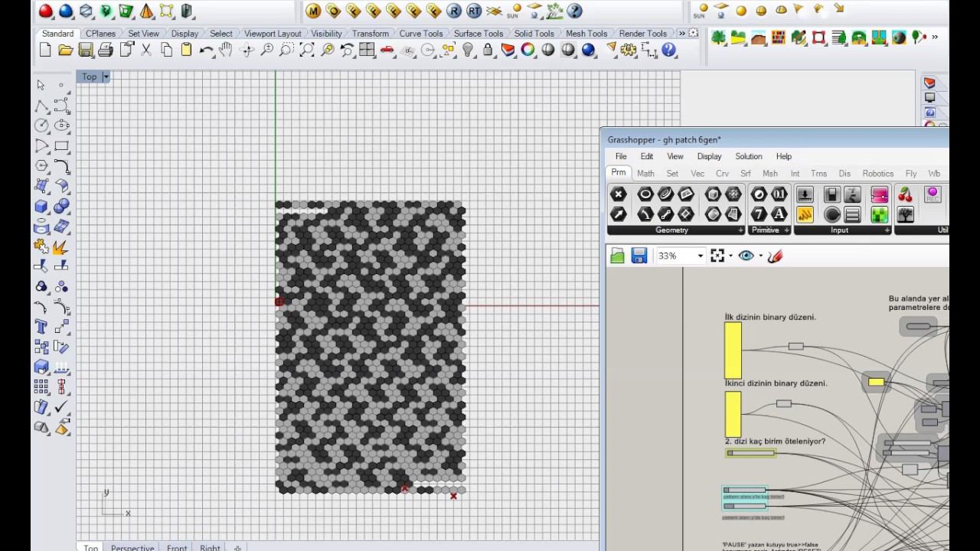Click the yellow panel under 'İlk dizinin binary düzeni.'

[x=733, y=350]
